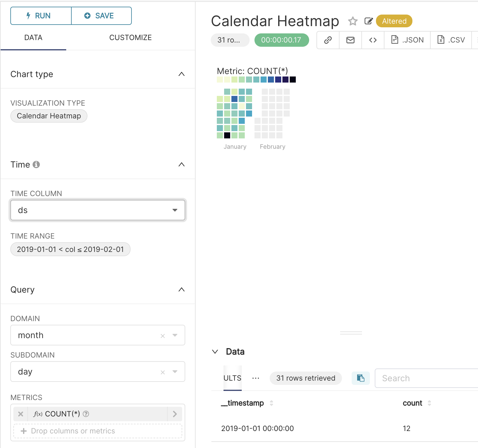Favorite the chart with the star icon
Image resolution: width=478 pixels, height=448 pixels.
click(x=353, y=21)
